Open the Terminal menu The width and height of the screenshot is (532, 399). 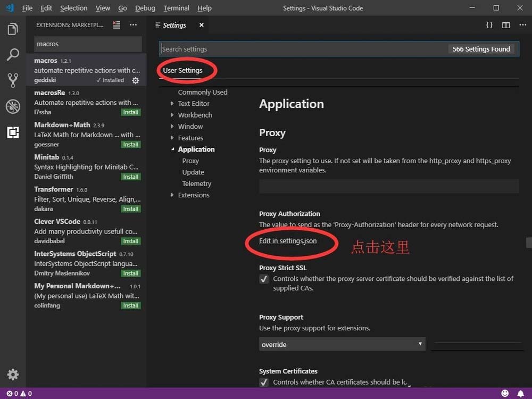(x=176, y=8)
